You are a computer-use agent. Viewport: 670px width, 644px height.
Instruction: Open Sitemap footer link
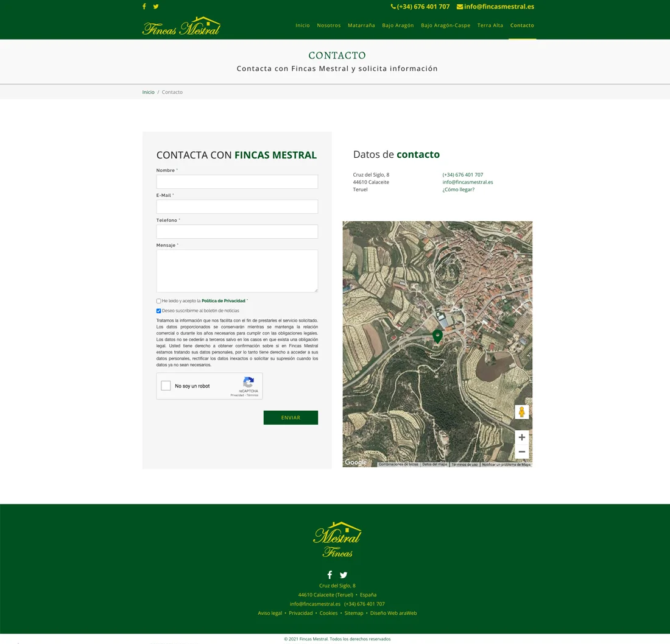[x=354, y=613]
